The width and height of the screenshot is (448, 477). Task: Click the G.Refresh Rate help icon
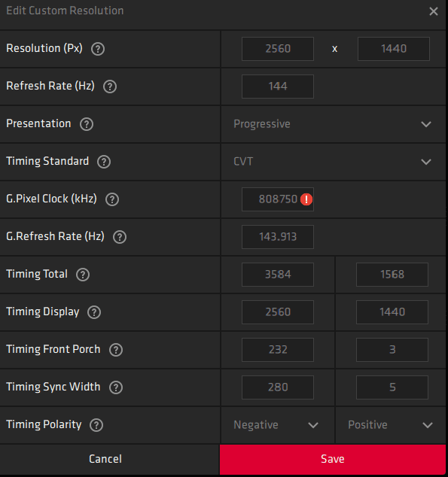coord(120,237)
